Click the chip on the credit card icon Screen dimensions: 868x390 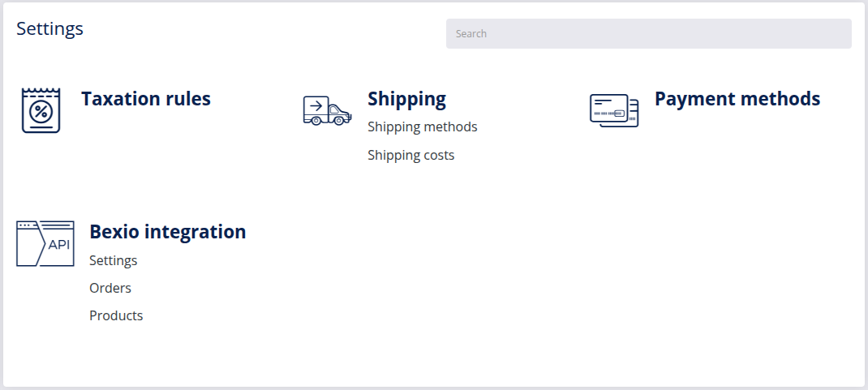tap(619, 114)
